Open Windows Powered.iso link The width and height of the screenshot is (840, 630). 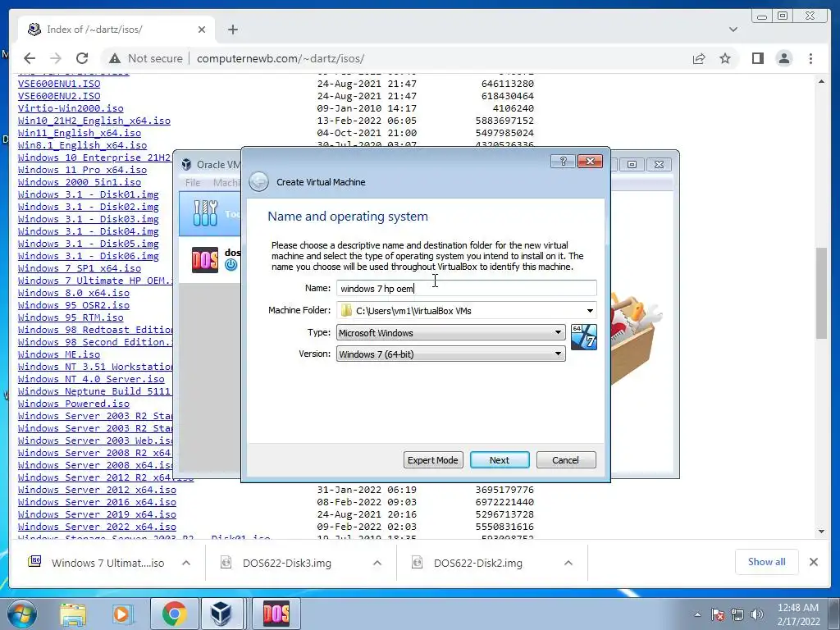(x=73, y=404)
